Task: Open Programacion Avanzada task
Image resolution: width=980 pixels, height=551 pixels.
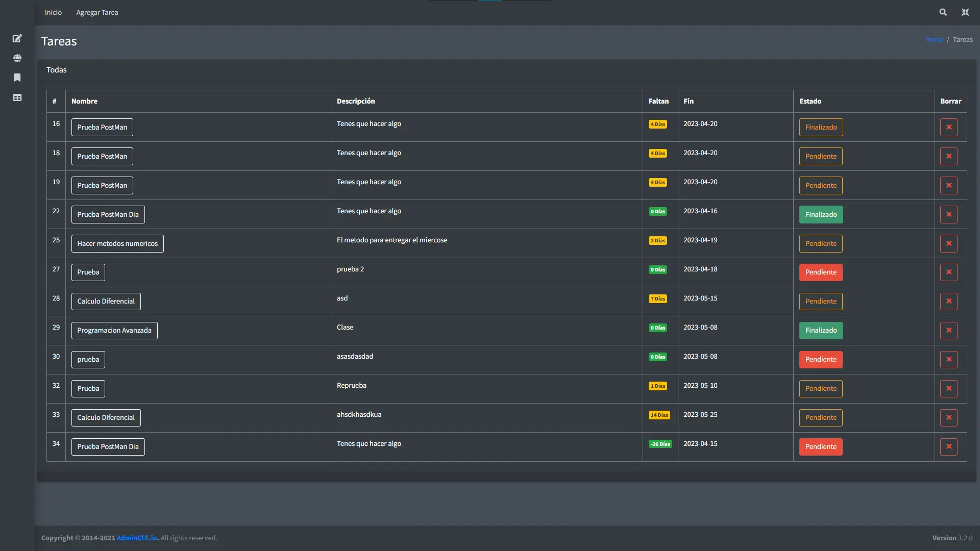Action: click(x=114, y=330)
